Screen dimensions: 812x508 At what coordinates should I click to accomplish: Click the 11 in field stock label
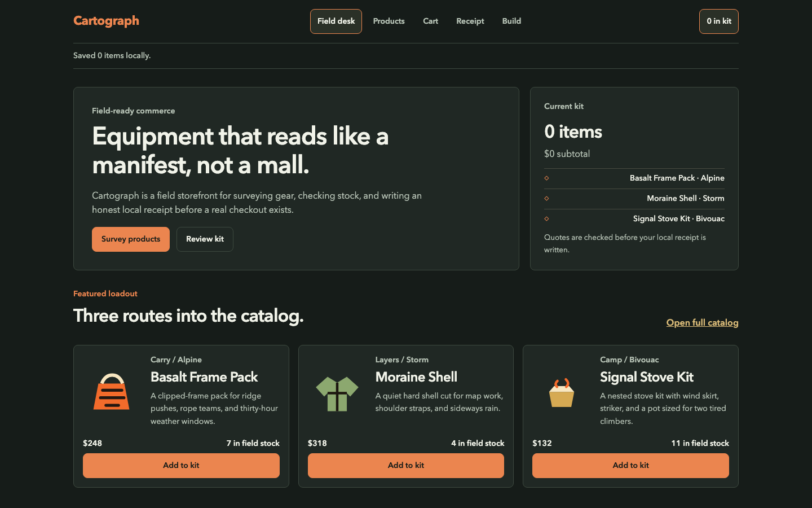click(700, 443)
